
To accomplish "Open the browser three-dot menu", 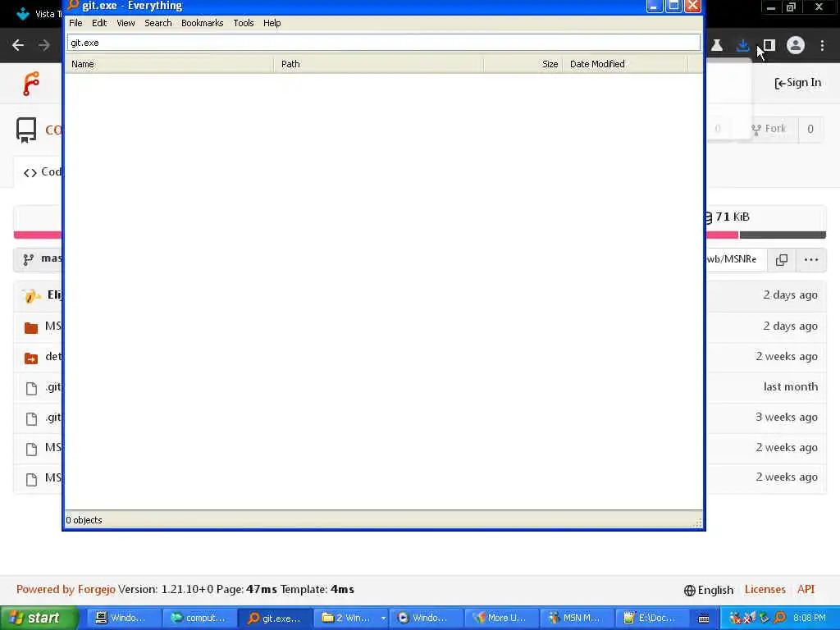I will (x=822, y=46).
